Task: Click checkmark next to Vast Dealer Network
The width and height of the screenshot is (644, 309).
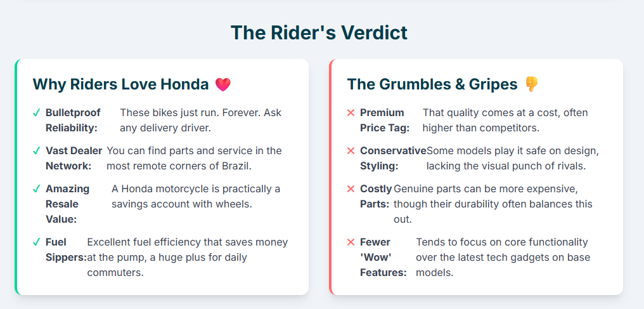Action: [x=37, y=151]
